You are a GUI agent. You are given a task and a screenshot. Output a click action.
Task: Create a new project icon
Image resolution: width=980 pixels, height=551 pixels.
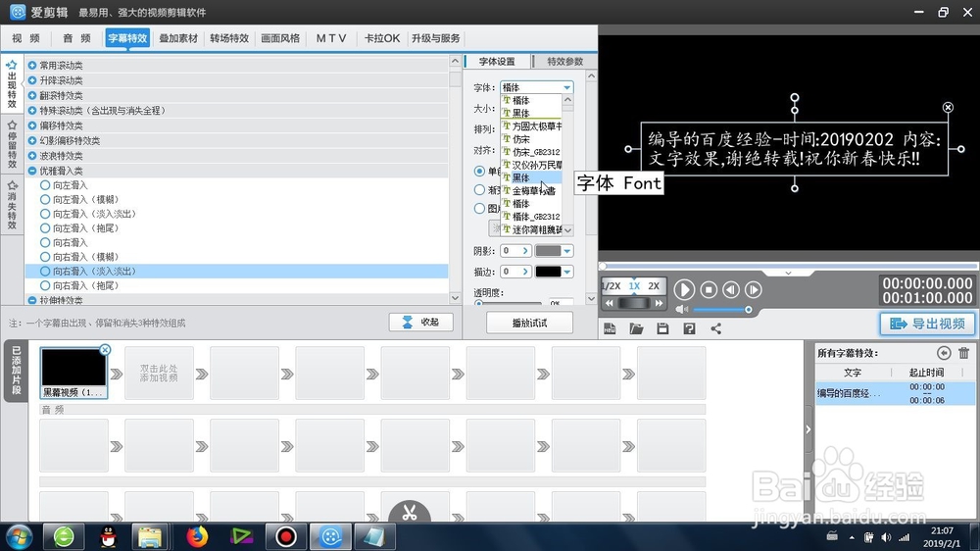pos(610,328)
